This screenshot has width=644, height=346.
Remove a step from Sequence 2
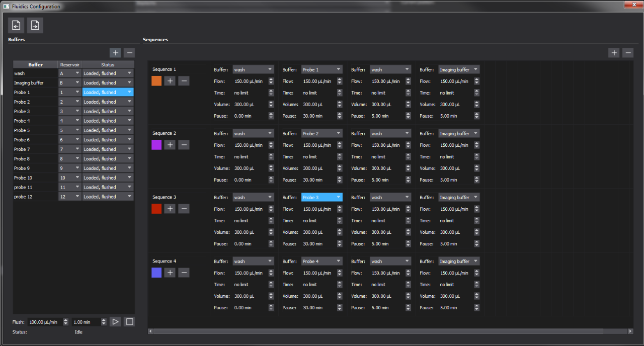pos(184,145)
